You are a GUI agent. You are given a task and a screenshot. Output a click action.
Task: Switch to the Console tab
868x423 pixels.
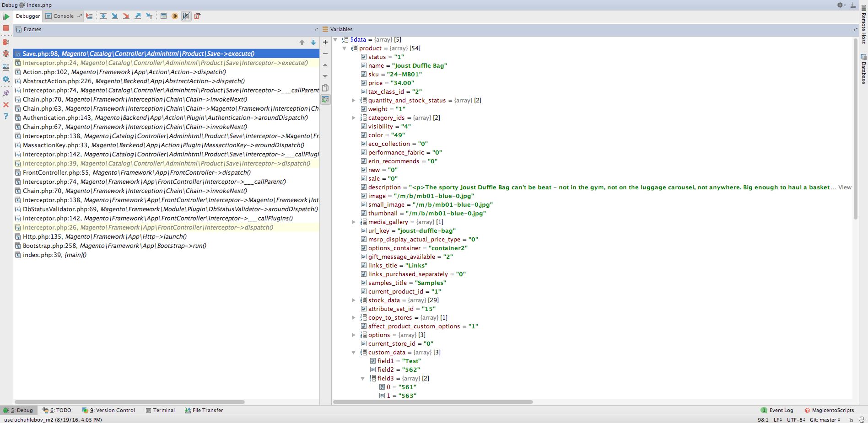click(63, 16)
